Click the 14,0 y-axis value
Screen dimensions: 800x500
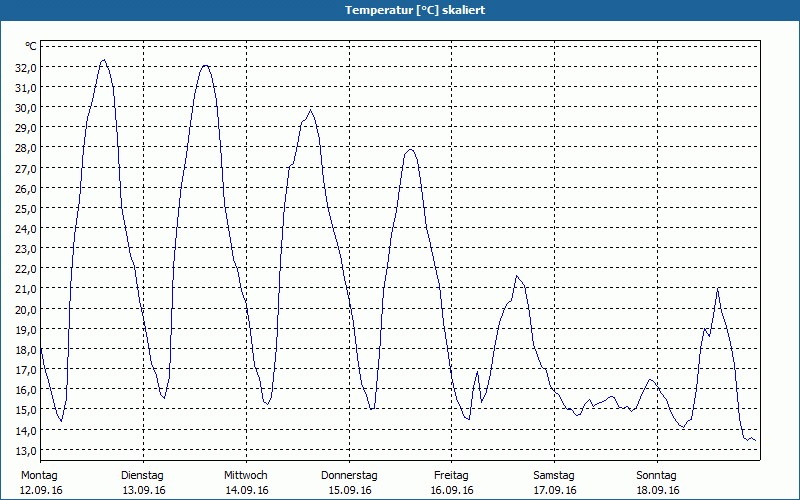[26, 431]
